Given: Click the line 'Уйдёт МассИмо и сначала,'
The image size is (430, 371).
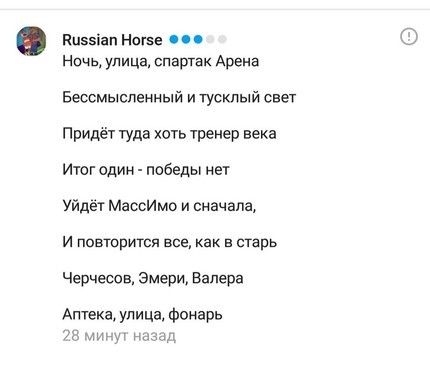Looking at the screenshot, I should click(159, 206).
